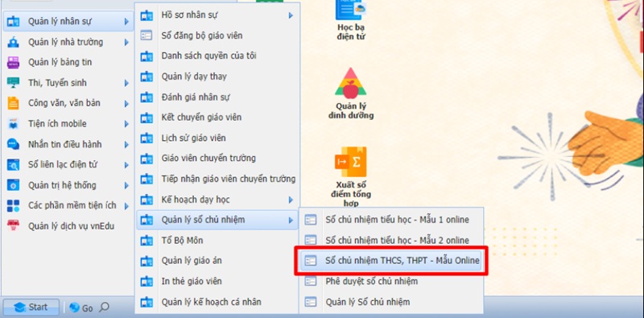
Task: Click the Quản lý dạy thay label
Action: pyautogui.click(x=194, y=76)
